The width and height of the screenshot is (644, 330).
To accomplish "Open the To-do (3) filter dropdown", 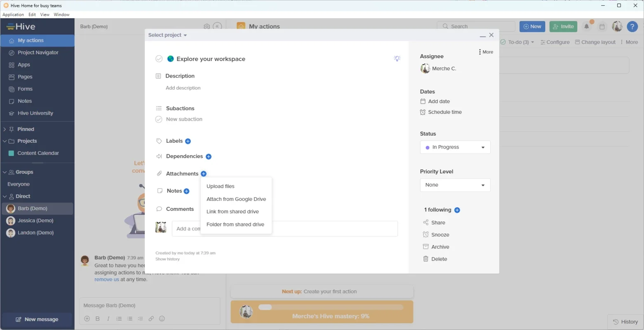I will coord(517,42).
